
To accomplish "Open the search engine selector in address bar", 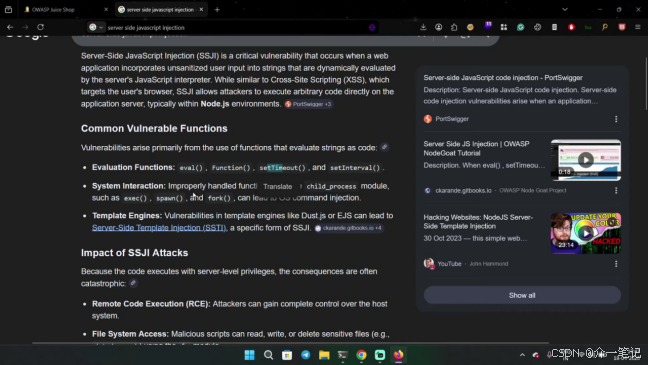I will coord(95,27).
